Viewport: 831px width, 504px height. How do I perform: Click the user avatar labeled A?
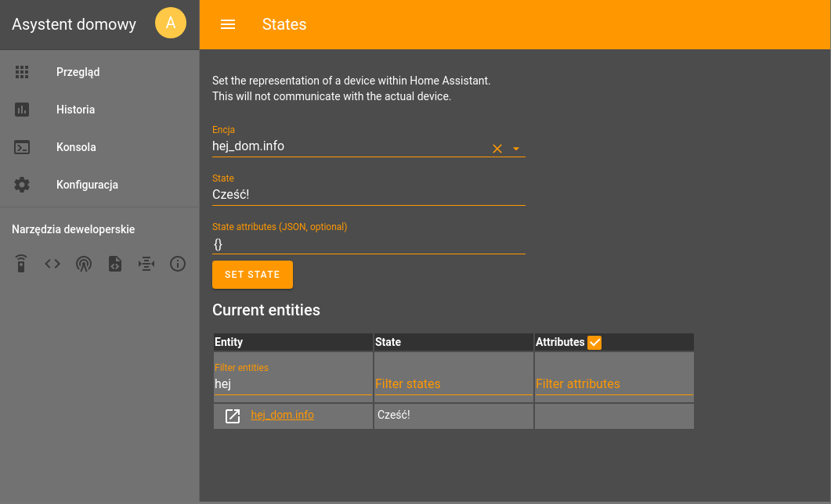click(171, 23)
